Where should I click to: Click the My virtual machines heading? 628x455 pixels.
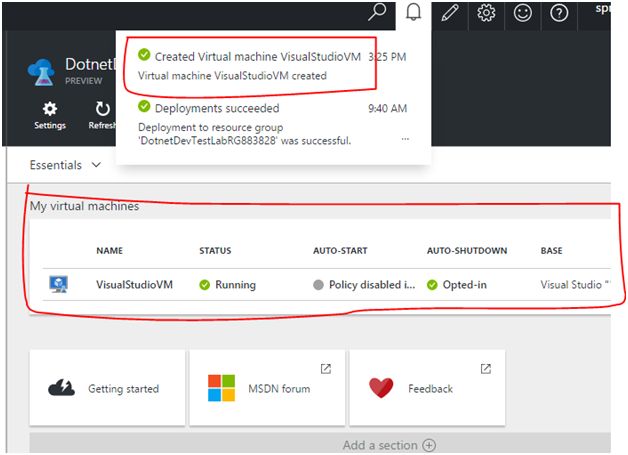click(85, 206)
